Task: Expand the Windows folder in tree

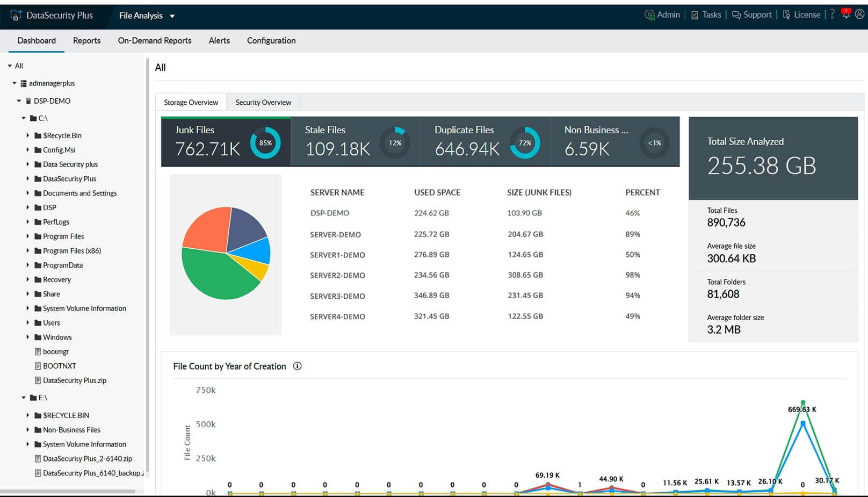Action: pyautogui.click(x=28, y=337)
